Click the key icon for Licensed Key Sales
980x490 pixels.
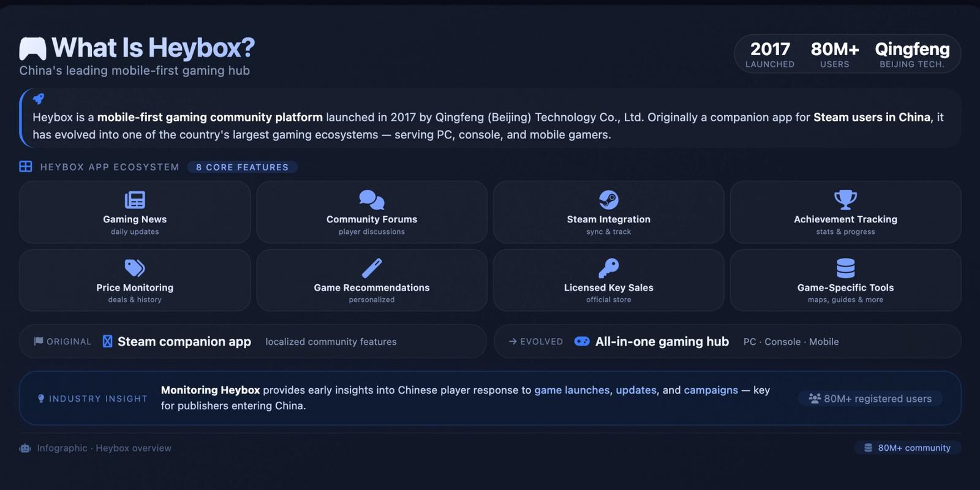[609, 268]
